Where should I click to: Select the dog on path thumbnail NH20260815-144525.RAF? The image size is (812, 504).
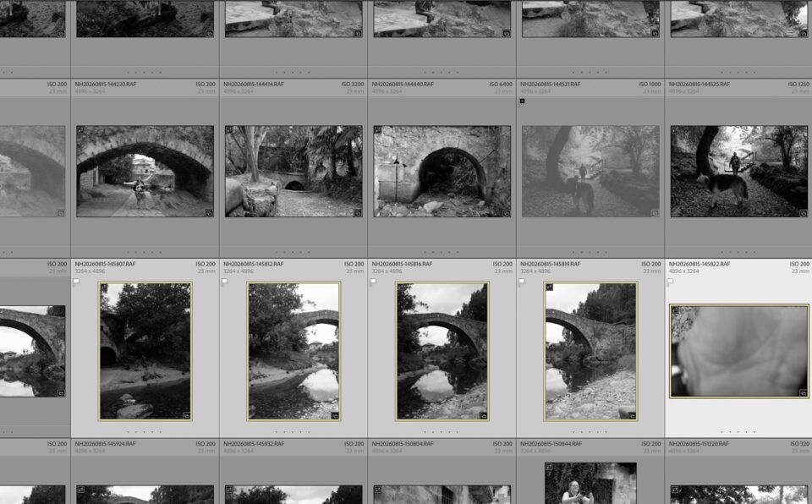point(739,171)
